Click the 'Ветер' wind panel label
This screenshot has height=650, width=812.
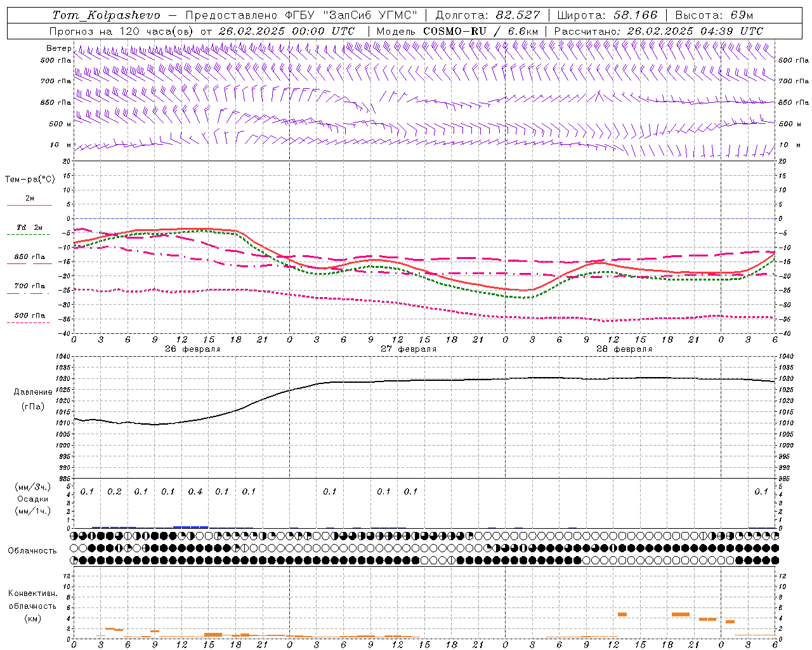coord(58,48)
